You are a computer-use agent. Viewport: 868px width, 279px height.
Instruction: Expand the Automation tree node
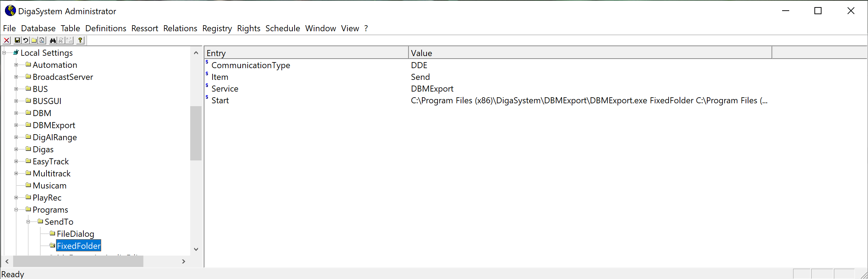(x=16, y=65)
